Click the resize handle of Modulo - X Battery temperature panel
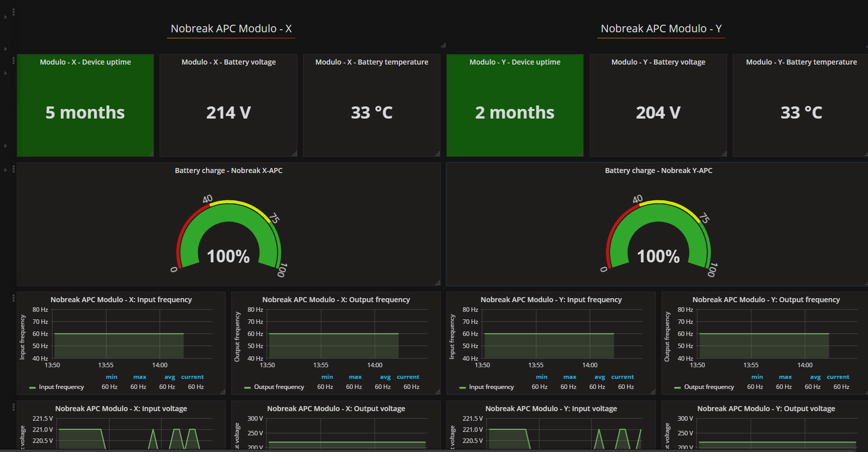Viewport: 868px width, 452px height. click(x=437, y=154)
